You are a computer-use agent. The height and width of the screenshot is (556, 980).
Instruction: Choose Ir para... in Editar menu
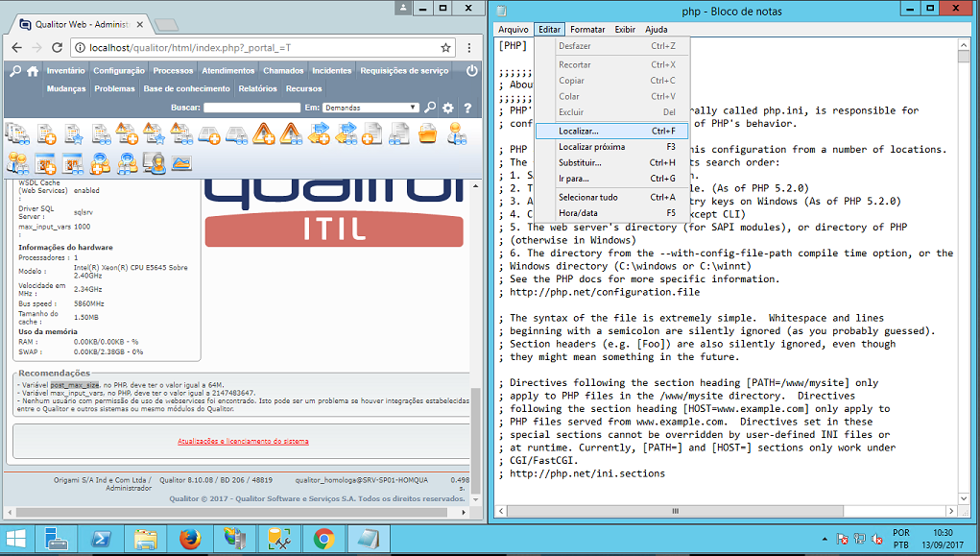point(611,179)
